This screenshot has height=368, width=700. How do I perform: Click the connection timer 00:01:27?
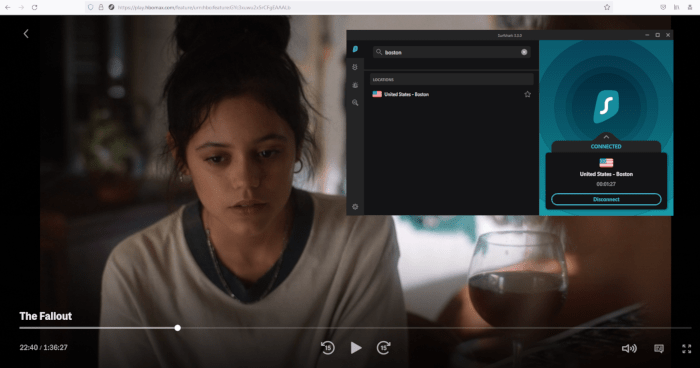[606, 184]
